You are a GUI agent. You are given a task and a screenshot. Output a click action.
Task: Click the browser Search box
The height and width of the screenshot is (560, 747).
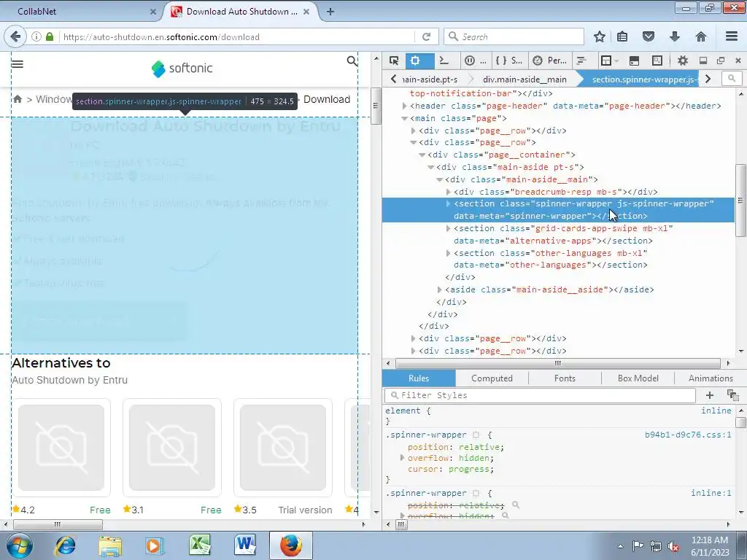click(x=514, y=36)
